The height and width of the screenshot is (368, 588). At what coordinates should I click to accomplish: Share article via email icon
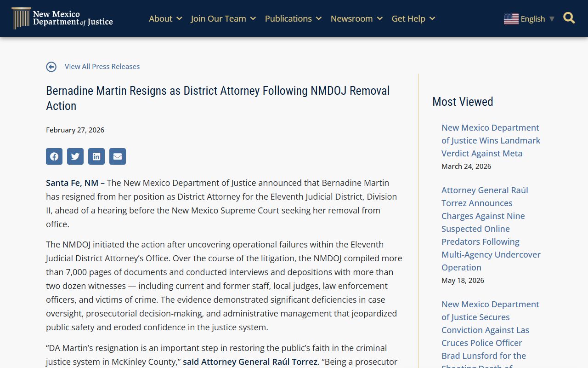(118, 156)
